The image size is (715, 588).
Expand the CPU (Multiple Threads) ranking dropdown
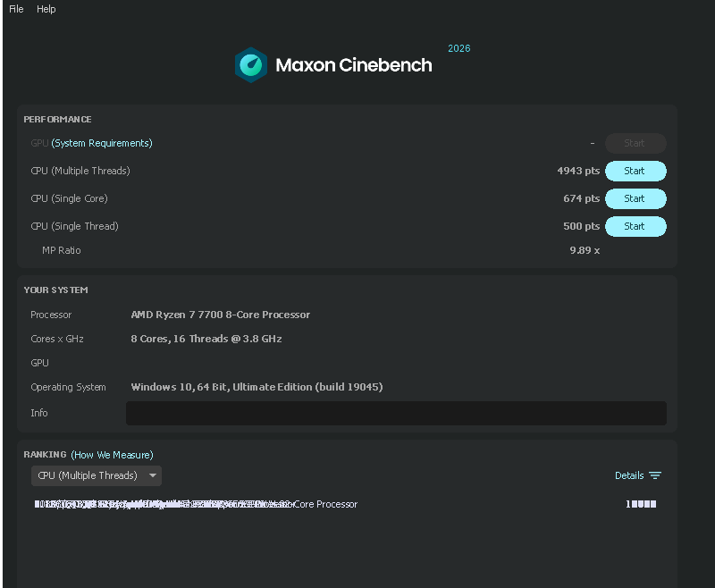pos(97,475)
